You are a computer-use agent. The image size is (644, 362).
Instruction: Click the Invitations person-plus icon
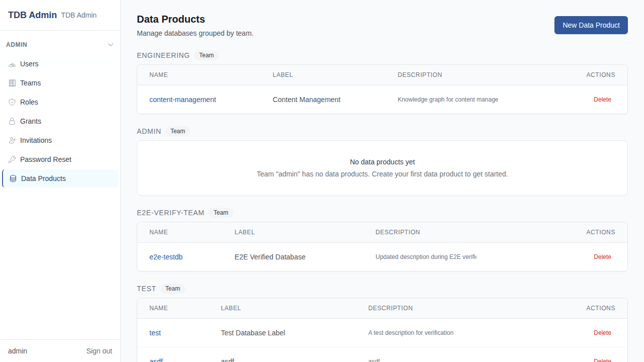[x=12, y=140]
